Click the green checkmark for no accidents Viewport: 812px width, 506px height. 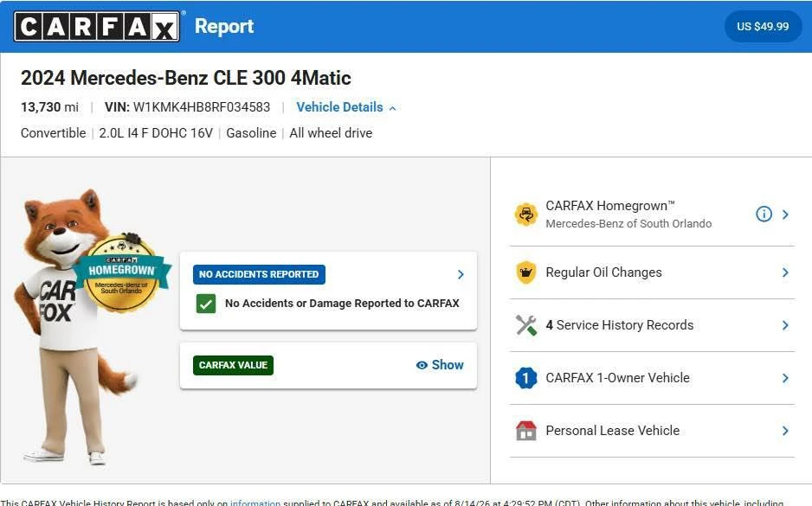206,304
